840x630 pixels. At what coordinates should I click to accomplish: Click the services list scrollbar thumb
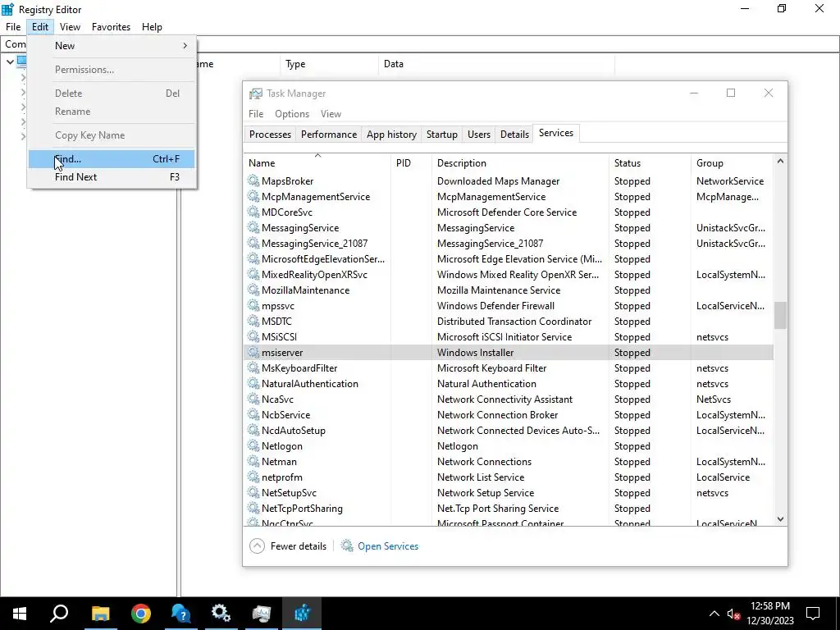[x=781, y=315]
